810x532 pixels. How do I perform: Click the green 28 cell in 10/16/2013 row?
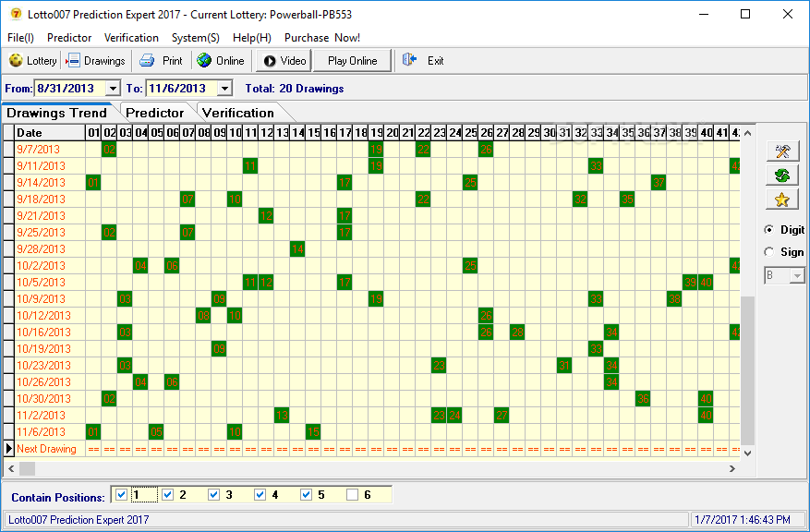pos(517,332)
